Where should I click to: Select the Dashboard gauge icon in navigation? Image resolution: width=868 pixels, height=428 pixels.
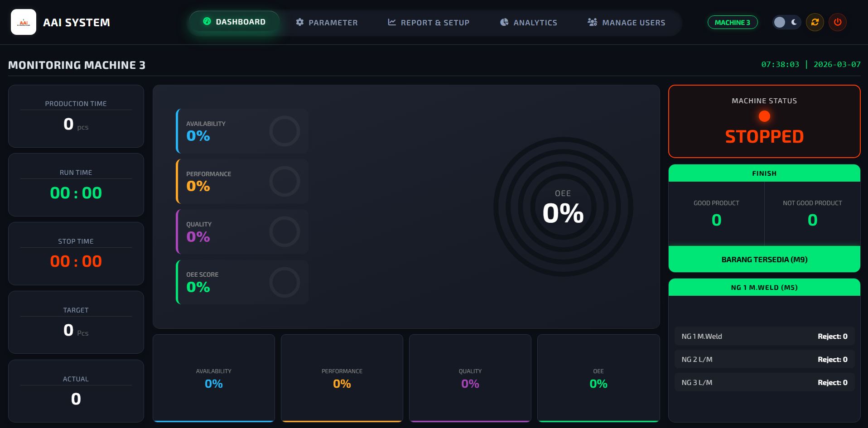207,21
